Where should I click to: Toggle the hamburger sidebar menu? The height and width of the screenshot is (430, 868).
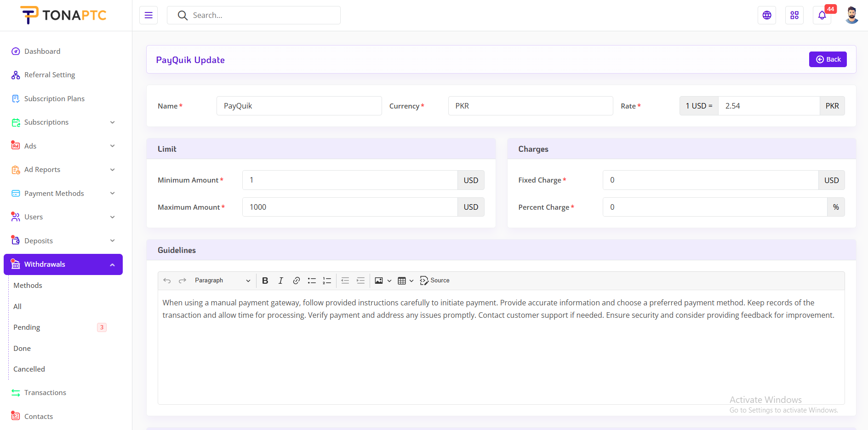[148, 15]
